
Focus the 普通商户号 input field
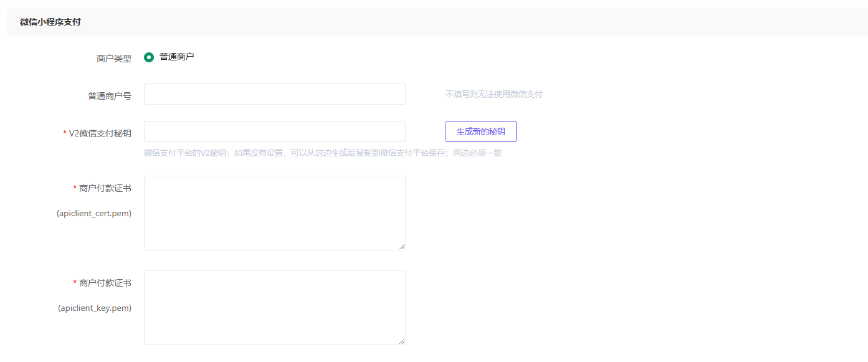coord(274,94)
